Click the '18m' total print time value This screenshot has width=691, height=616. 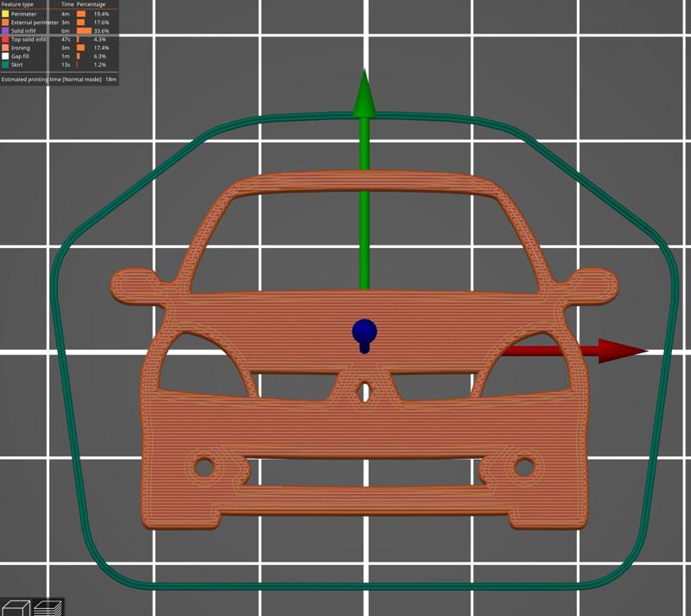[111, 79]
